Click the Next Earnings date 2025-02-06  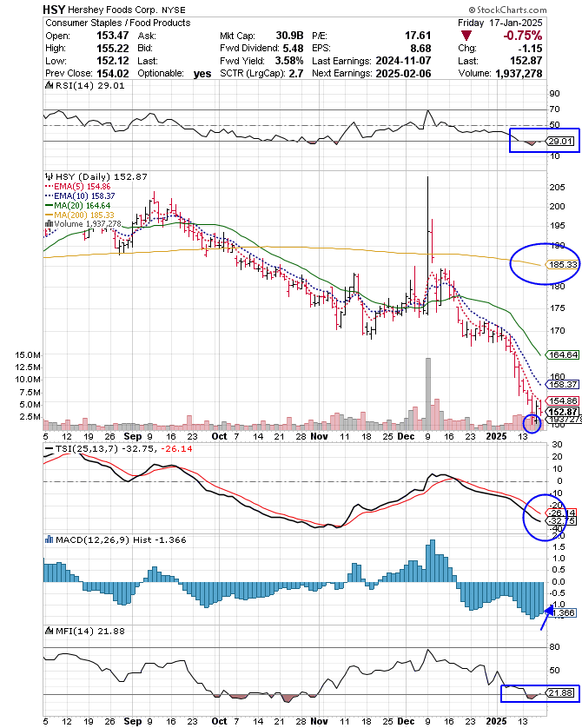[403, 73]
